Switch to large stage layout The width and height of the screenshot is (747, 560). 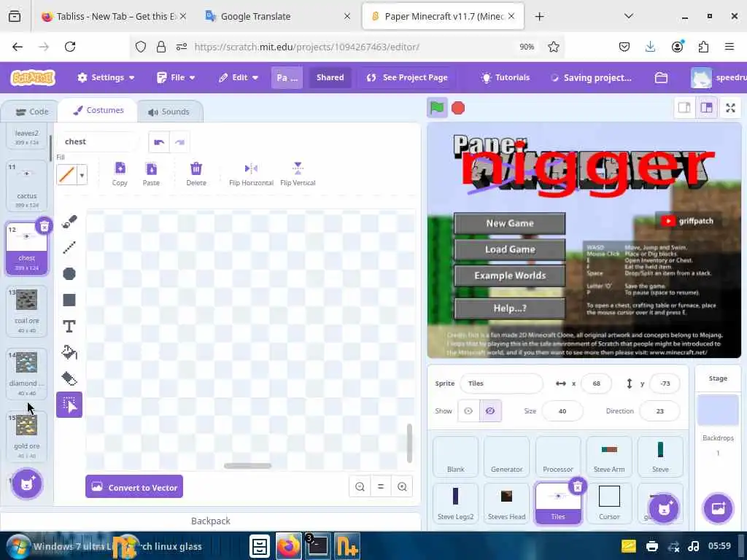[x=706, y=108]
